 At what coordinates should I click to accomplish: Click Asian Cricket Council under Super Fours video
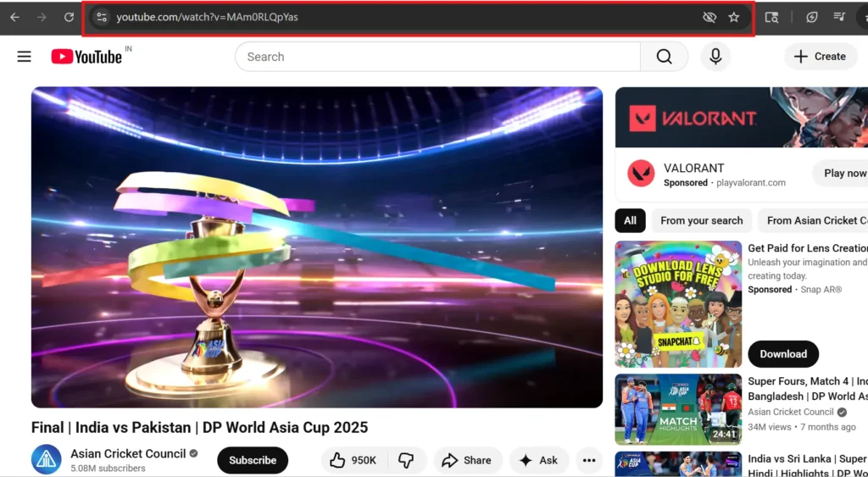(791, 412)
